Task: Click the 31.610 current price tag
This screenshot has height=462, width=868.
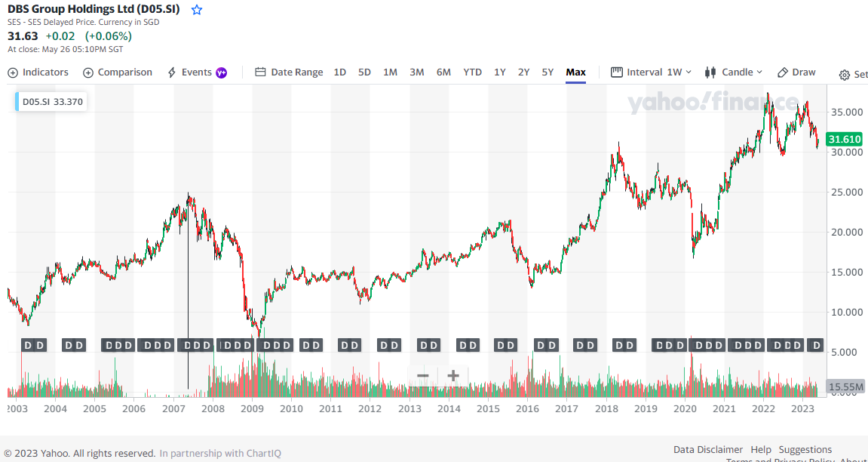Action: pos(844,140)
